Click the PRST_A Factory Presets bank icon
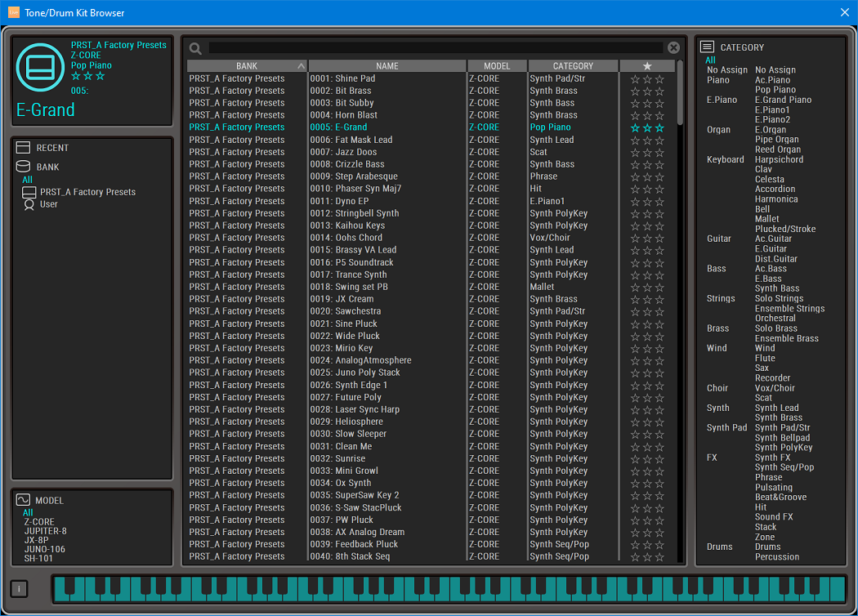 point(29,192)
